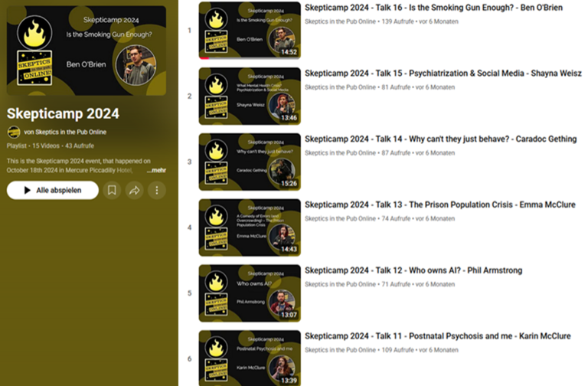The image size is (588, 386).
Task: Open title Talk 13 - The Prison Population Crisis
Action: click(x=440, y=204)
